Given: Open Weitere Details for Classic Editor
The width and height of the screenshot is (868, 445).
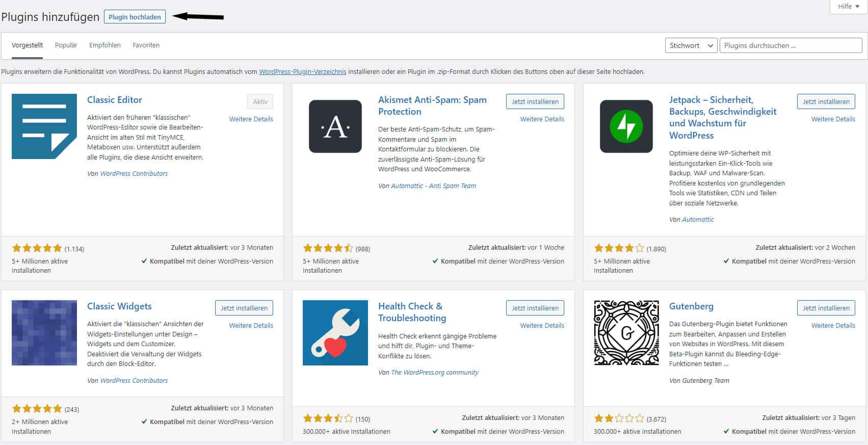Looking at the screenshot, I should click(251, 119).
